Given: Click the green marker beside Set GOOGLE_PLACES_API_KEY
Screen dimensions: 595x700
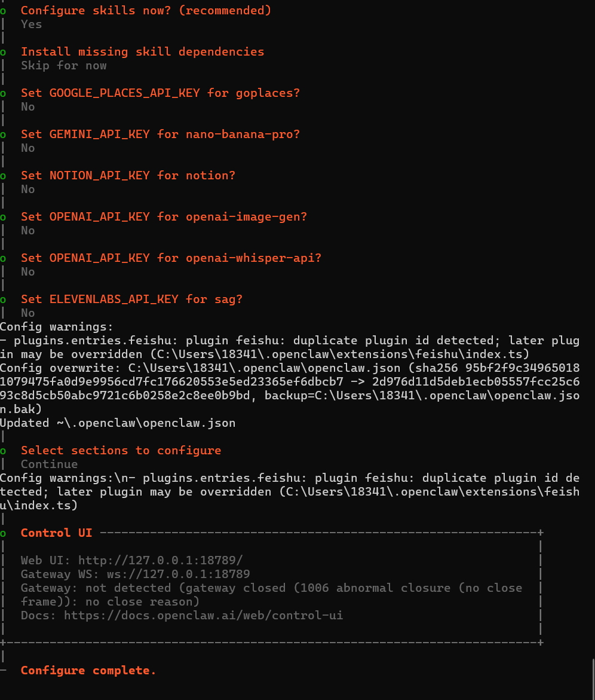Looking at the screenshot, I should tap(2, 93).
